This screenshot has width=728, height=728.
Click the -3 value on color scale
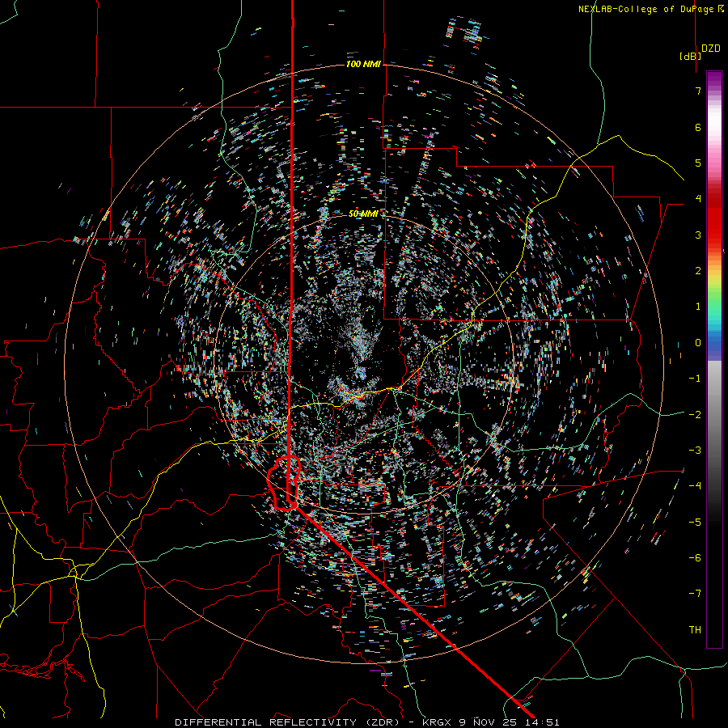pos(695,451)
